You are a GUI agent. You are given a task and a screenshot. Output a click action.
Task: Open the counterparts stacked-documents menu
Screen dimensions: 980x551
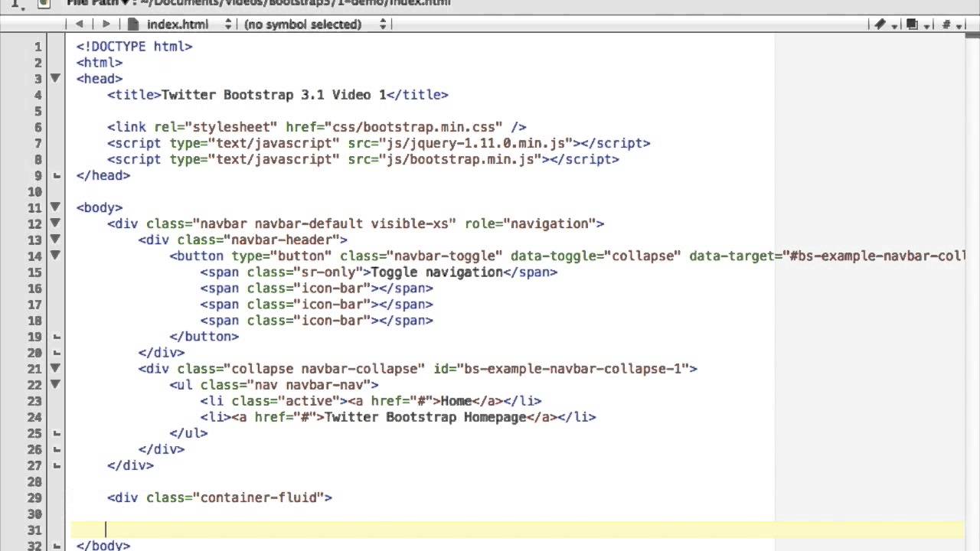(x=916, y=24)
